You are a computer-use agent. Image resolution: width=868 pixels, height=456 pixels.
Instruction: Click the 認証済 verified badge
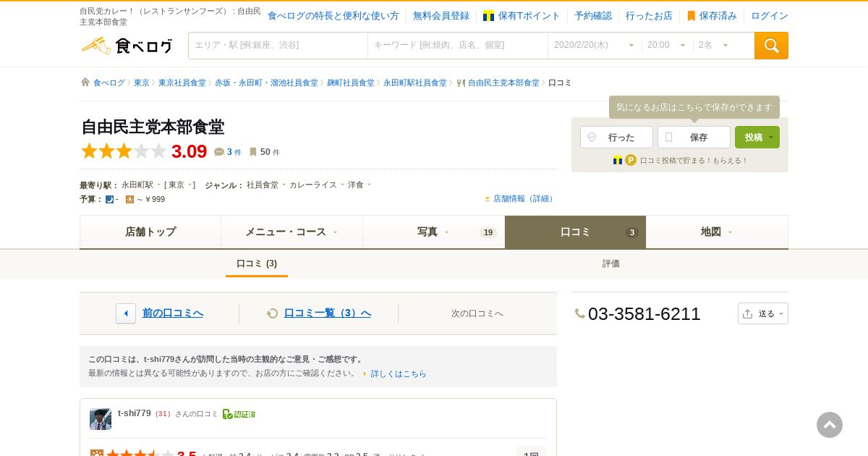pyautogui.click(x=239, y=414)
